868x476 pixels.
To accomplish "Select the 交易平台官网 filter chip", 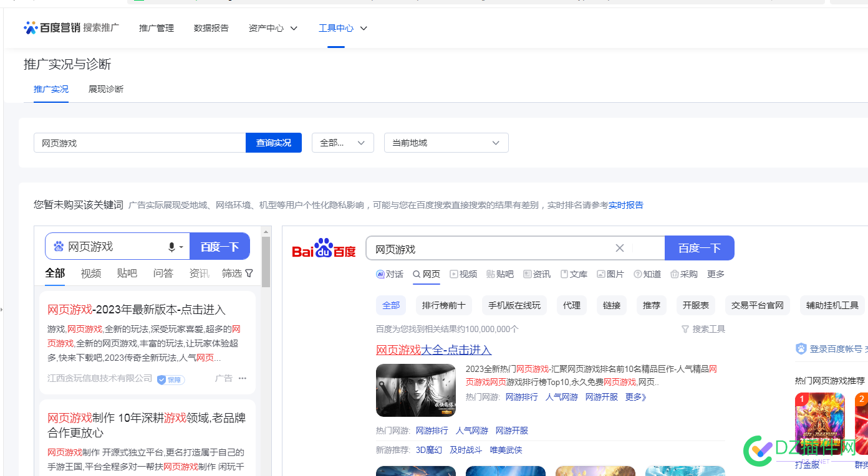I will pyautogui.click(x=758, y=305).
